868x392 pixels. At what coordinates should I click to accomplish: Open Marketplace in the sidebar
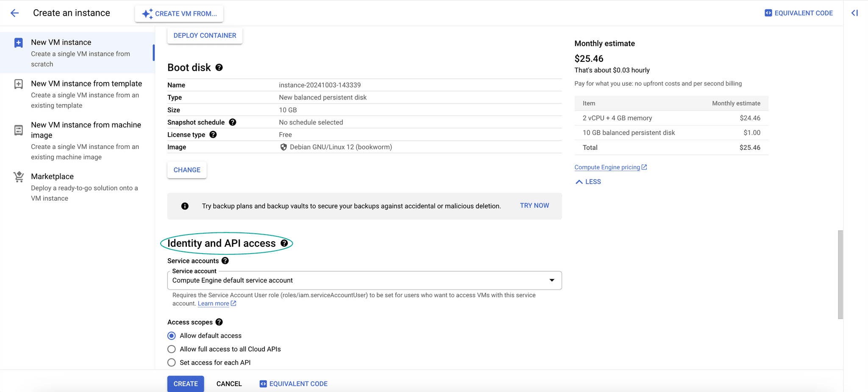click(52, 177)
